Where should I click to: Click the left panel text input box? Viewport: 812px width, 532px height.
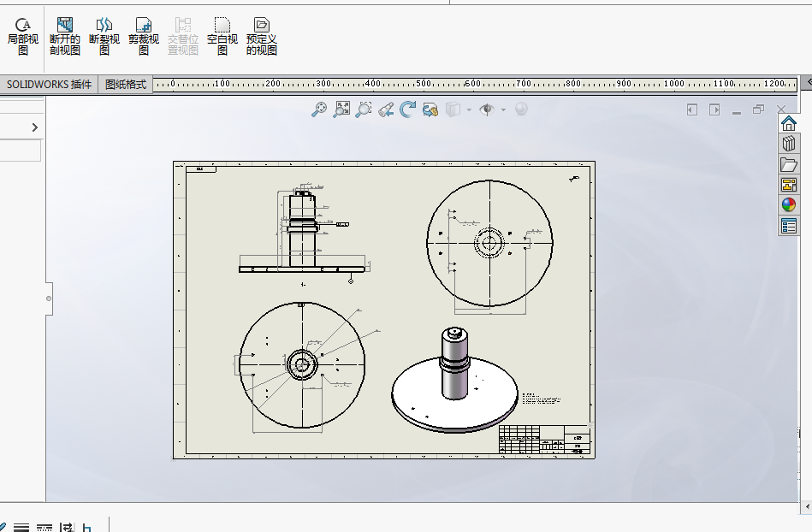pos(21,151)
